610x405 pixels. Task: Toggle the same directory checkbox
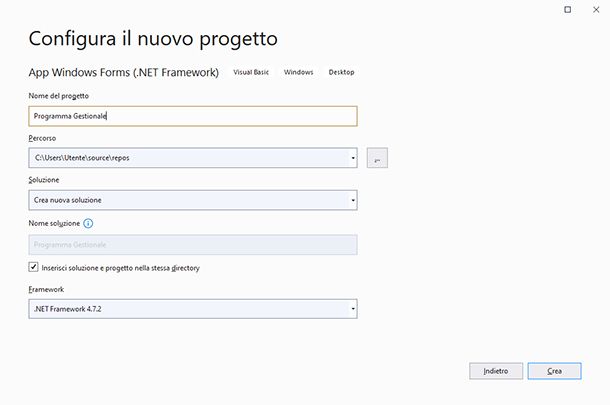(34, 268)
